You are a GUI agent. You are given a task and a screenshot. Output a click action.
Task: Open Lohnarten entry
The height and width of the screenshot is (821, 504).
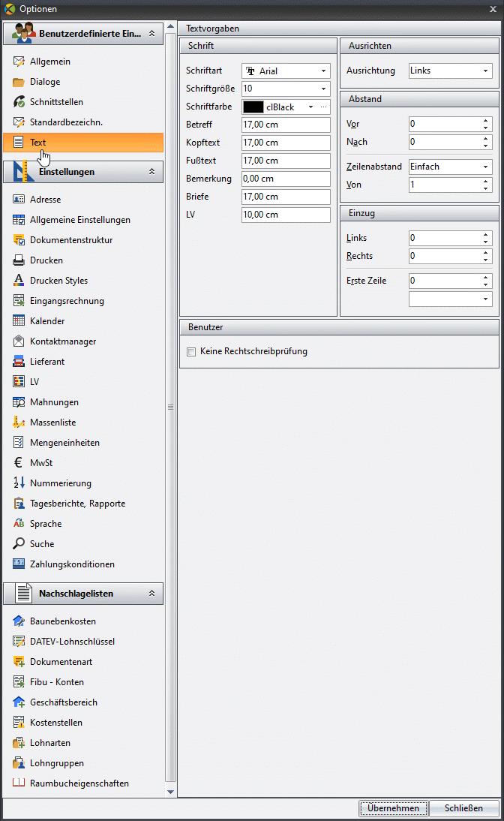pos(49,742)
